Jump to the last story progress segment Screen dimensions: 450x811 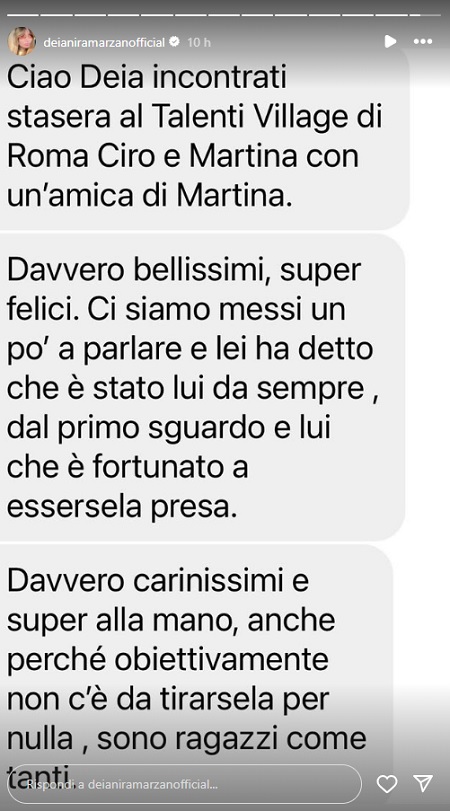pos(424,15)
